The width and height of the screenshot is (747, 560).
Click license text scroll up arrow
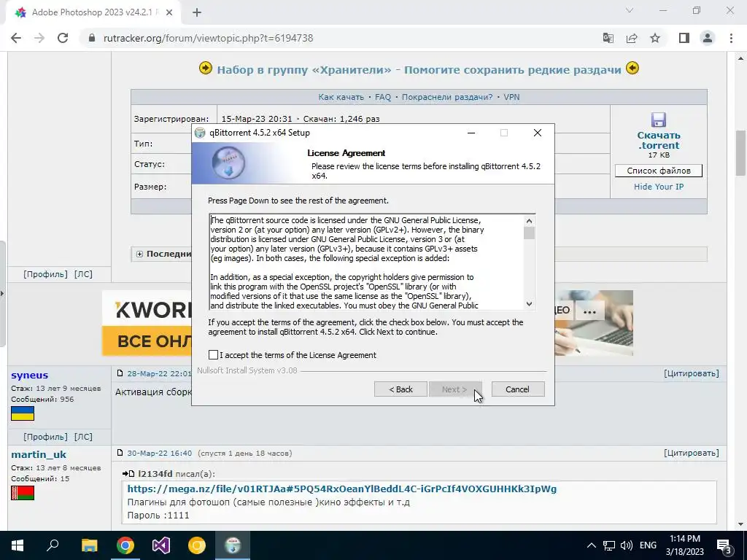529,221
